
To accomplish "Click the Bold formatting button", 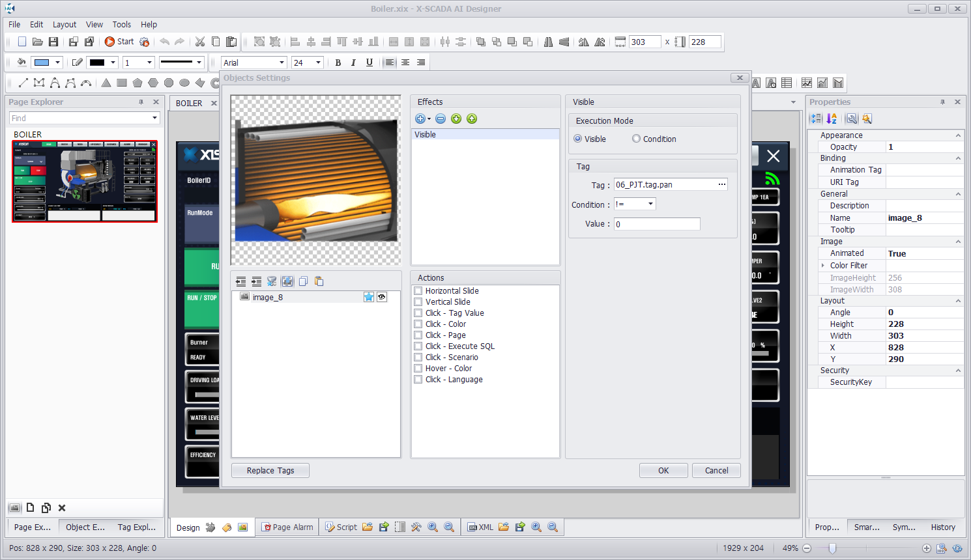I will 338,63.
